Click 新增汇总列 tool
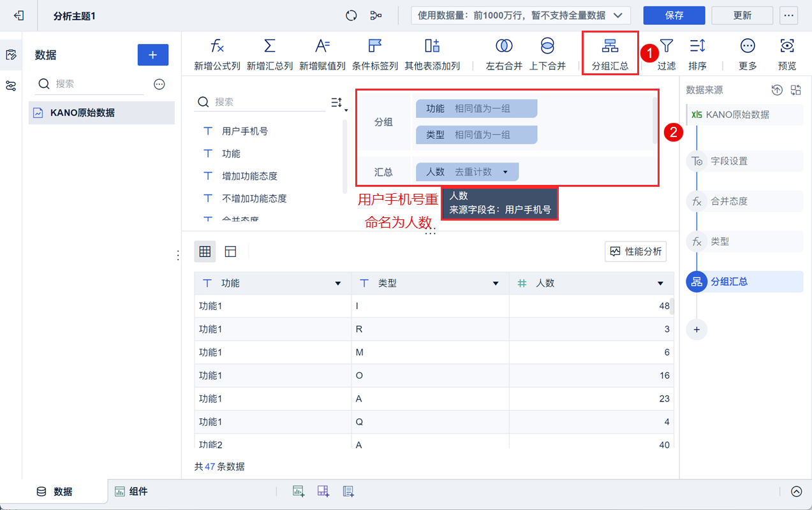 click(x=270, y=55)
